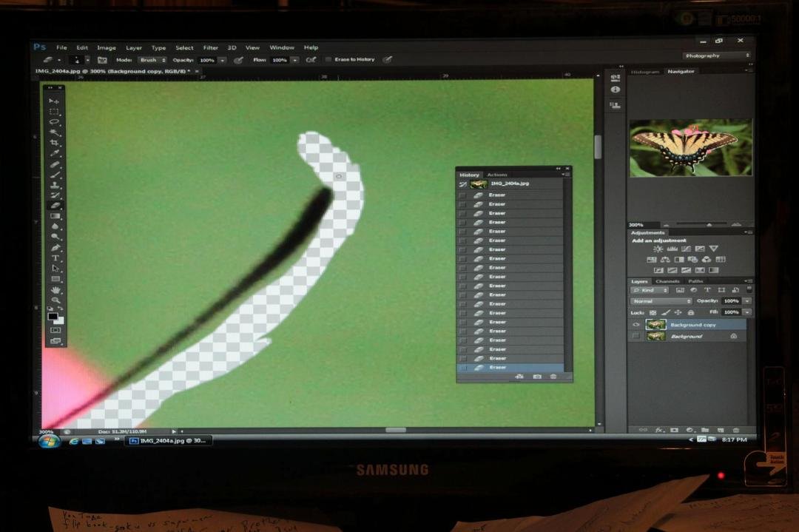The image size is (799, 532).
Task: Select the History Brush tool
Action: click(x=54, y=195)
